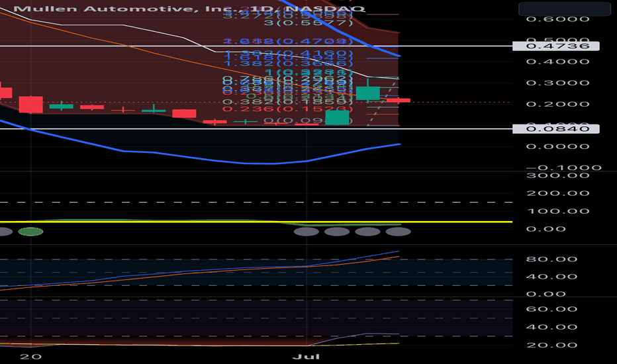617x364 pixels.
Task: Click the large red candle above date 20
Action: [30, 105]
